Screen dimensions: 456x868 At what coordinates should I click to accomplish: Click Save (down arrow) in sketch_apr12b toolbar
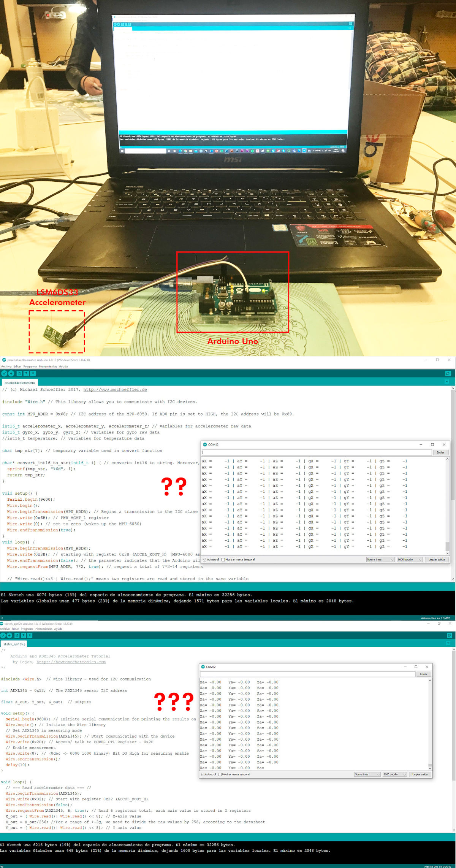pyautogui.click(x=30, y=635)
